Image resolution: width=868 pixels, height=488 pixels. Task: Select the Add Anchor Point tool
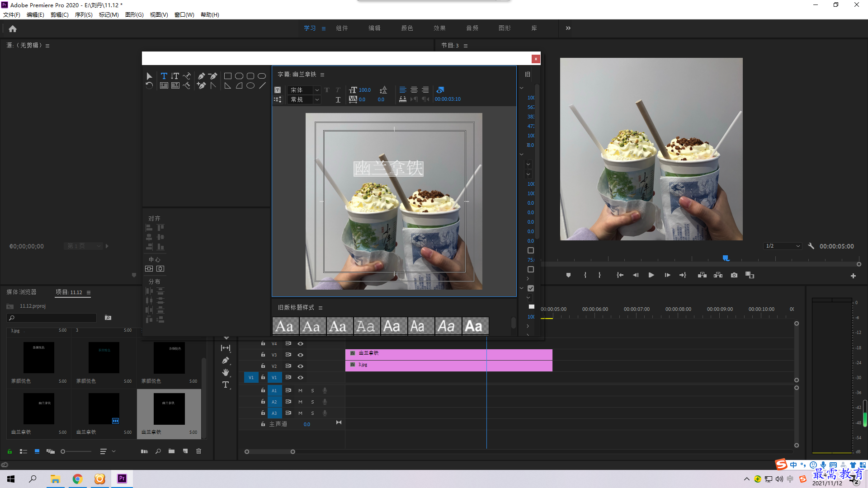(x=201, y=85)
